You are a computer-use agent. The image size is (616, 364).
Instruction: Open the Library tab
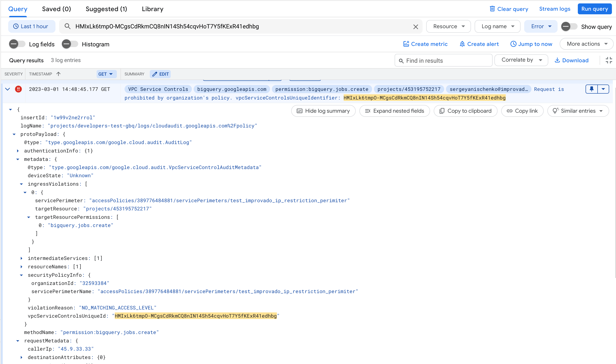coord(152,9)
